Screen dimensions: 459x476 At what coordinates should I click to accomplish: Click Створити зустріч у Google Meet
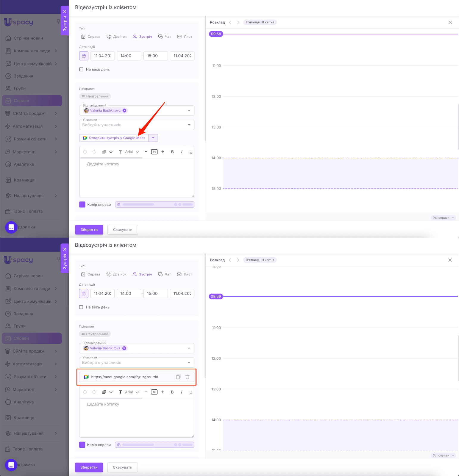(114, 138)
